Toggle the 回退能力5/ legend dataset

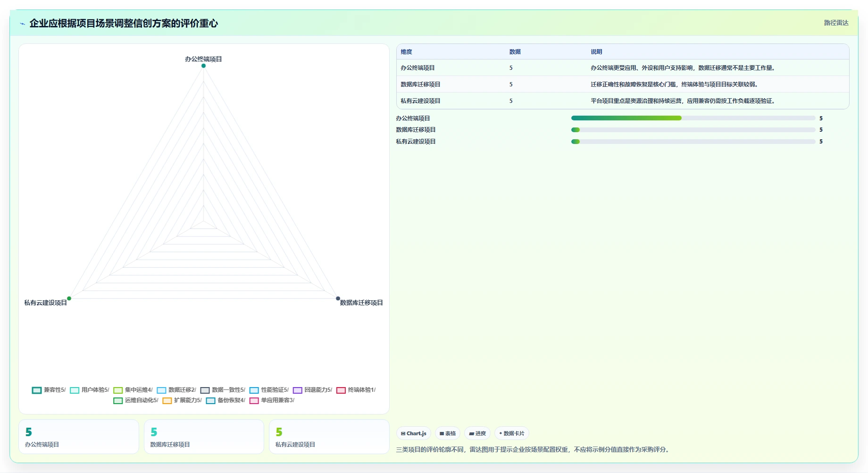click(312, 390)
